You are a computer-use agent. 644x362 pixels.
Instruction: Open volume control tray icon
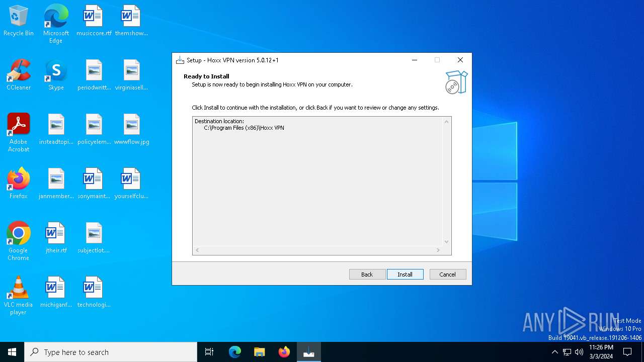tap(579, 352)
